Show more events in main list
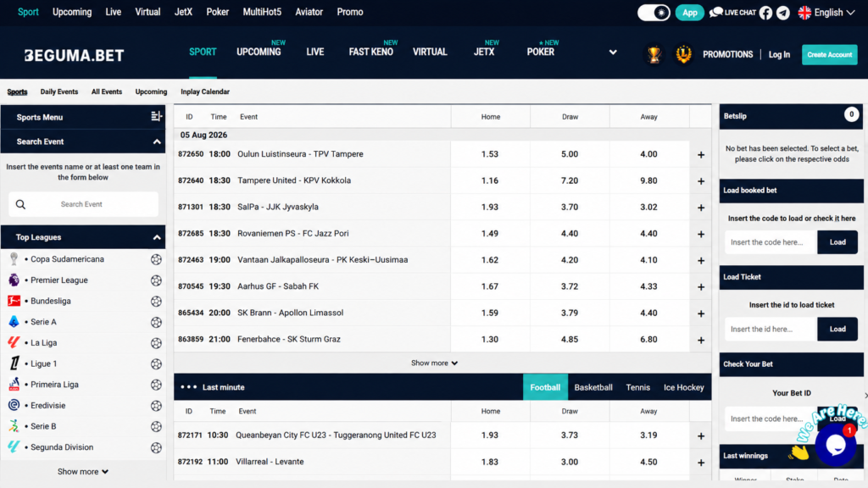868x488 pixels. tap(434, 363)
